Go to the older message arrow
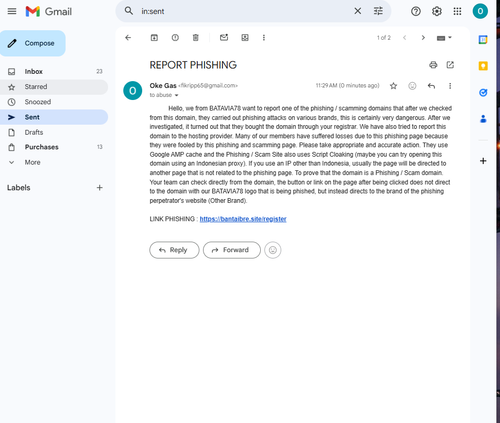The height and width of the screenshot is (423, 500). coord(423,38)
